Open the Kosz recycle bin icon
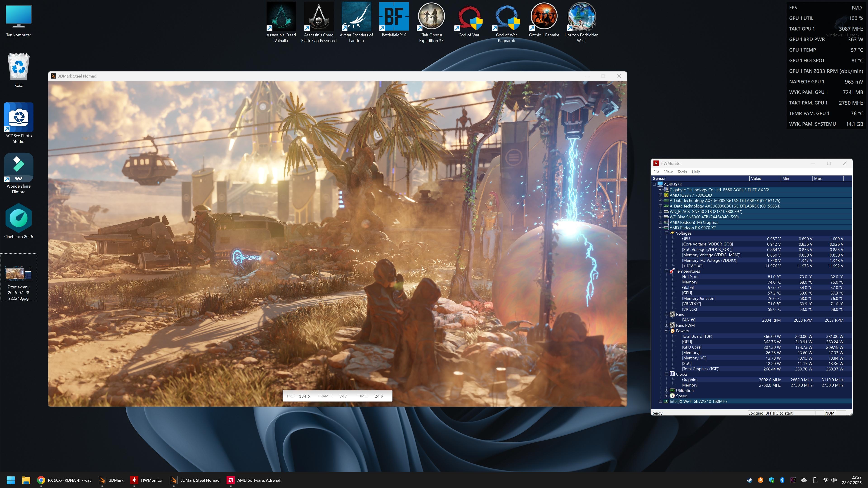 click(x=19, y=70)
